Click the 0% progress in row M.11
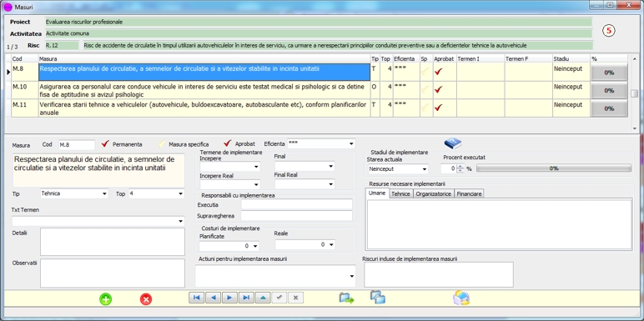 point(609,108)
